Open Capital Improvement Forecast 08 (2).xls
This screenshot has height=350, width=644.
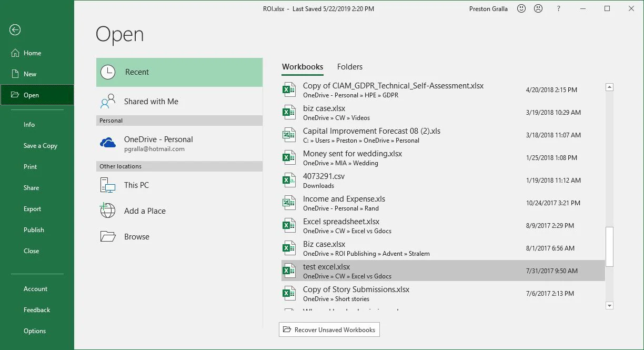point(443,135)
